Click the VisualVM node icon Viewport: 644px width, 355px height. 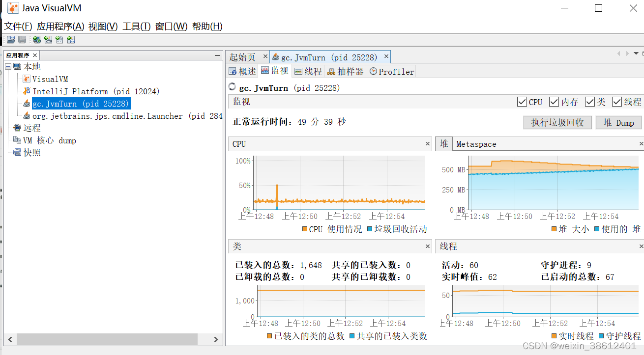[x=27, y=79]
